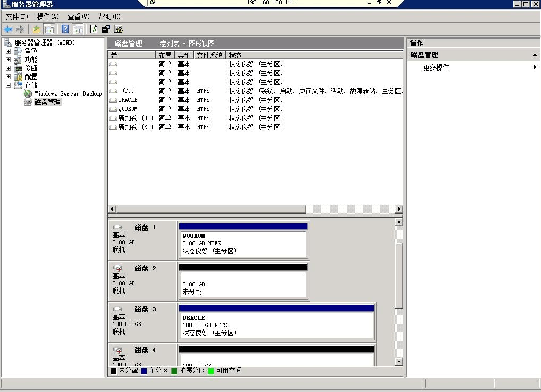The image size is (541, 392).
Task: Click the blue Back arrow in toolbar
Action: tap(8, 30)
